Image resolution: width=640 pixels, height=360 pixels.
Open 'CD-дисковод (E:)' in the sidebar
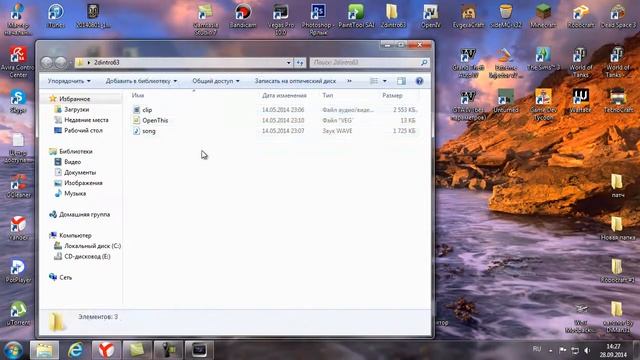87,257
